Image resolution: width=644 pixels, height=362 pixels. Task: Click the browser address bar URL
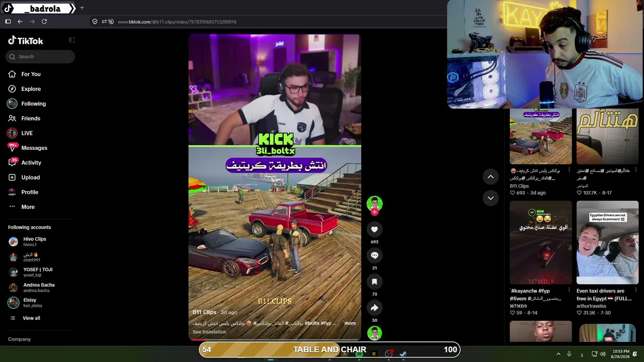point(177,22)
